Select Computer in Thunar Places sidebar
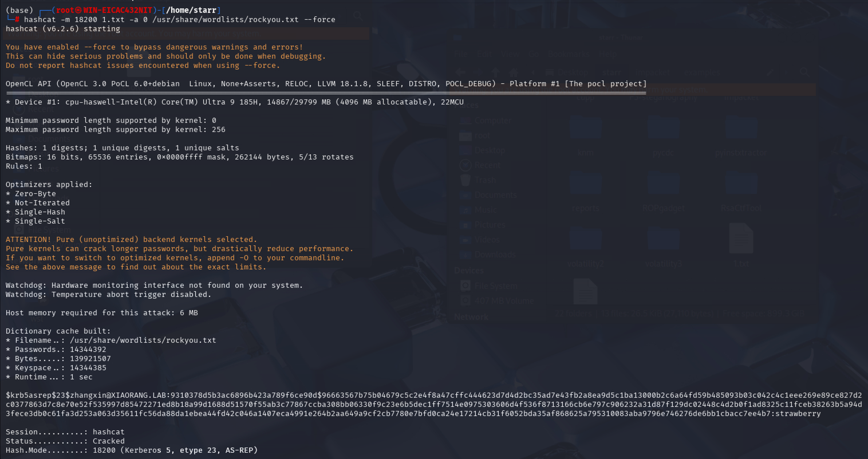The width and height of the screenshot is (868, 459). [485, 120]
